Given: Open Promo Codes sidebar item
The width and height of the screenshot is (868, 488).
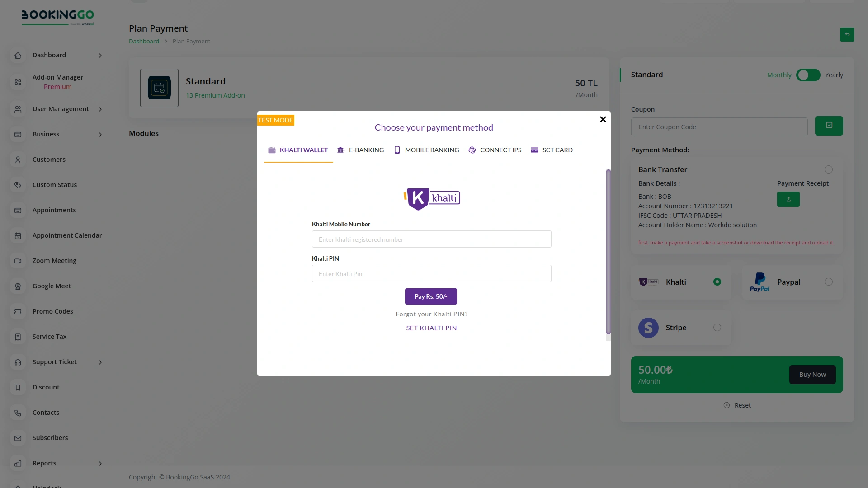Looking at the screenshot, I should 52,311.
